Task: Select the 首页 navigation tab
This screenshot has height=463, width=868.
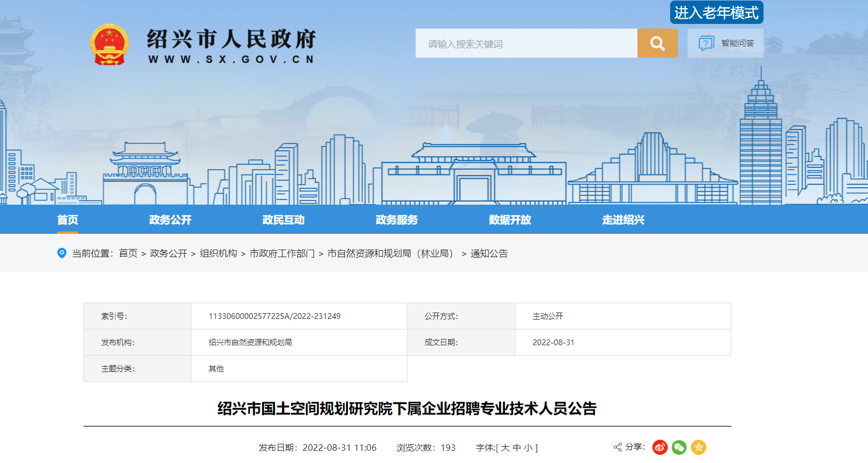Action: (x=67, y=220)
